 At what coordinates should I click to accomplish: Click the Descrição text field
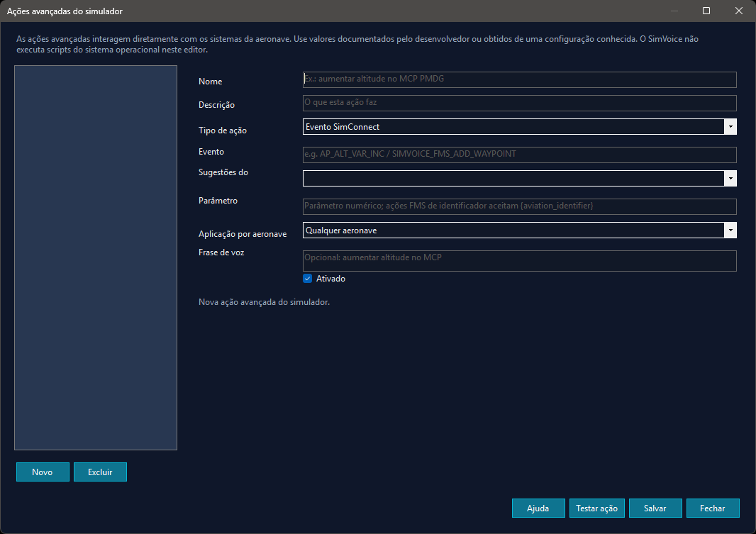519,103
